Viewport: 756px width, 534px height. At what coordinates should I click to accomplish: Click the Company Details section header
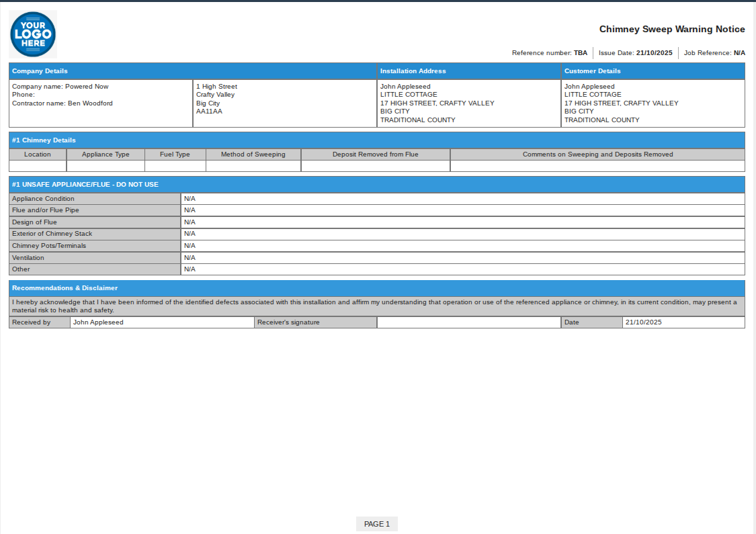coord(192,71)
